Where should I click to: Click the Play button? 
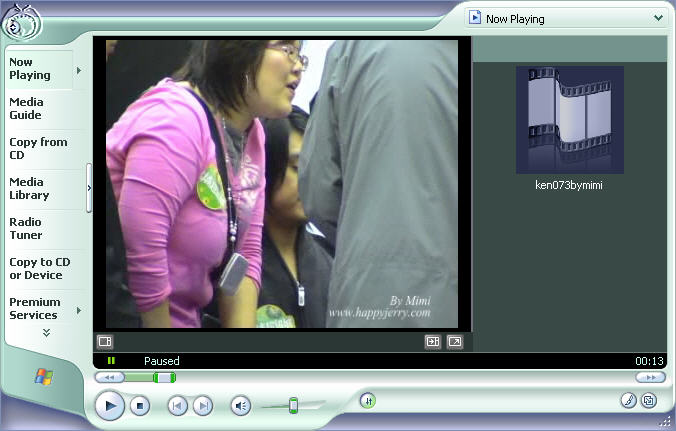[110, 406]
